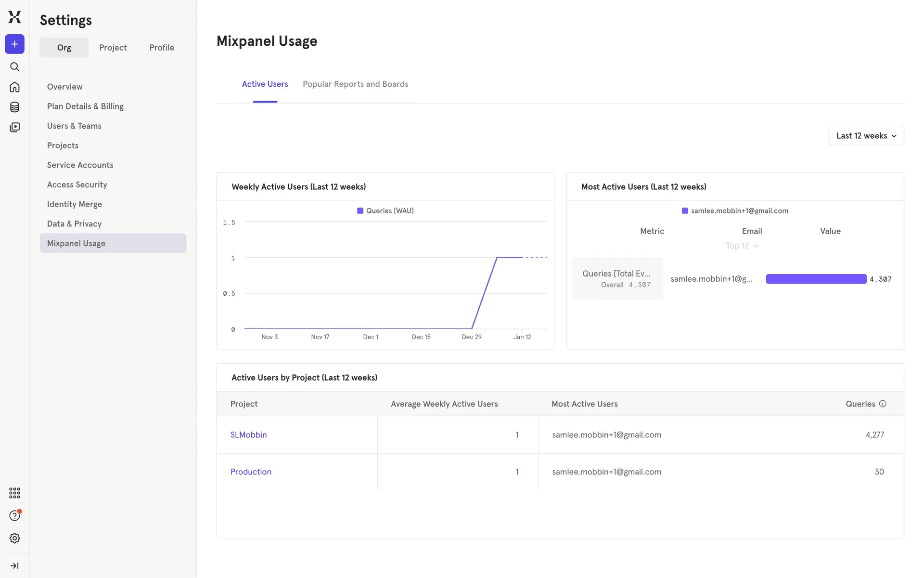Open help question mark icon
This screenshot has height=578, width=924.
pos(14,516)
